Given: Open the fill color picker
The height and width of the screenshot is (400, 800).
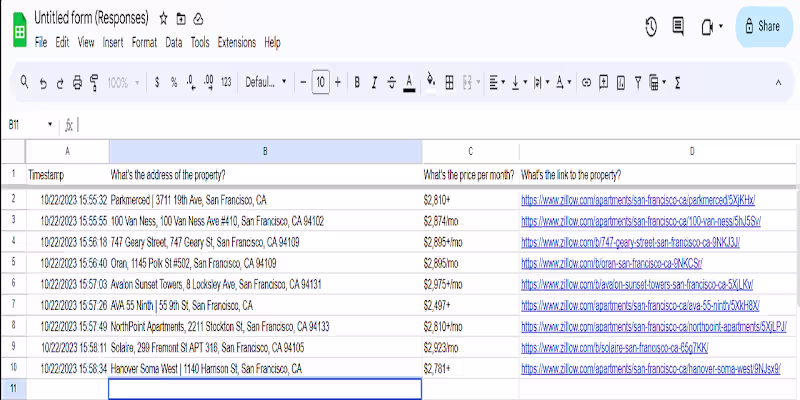Looking at the screenshot, I should (x=431, y=83).
